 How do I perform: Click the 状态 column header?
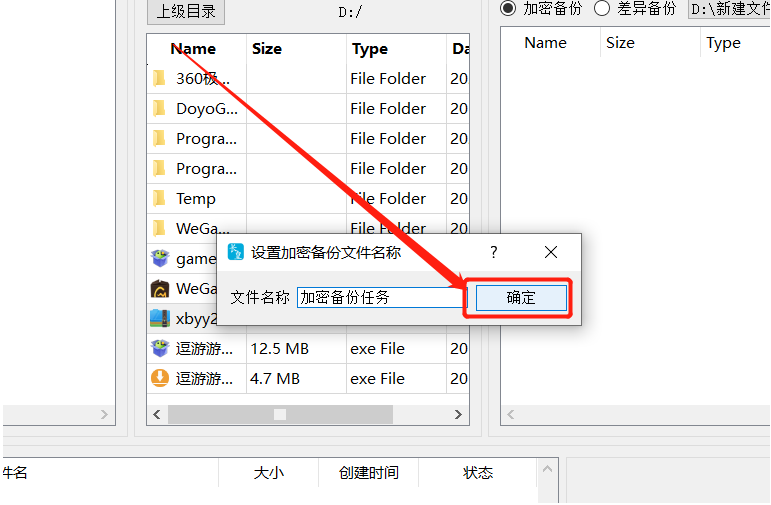point(477,473)
